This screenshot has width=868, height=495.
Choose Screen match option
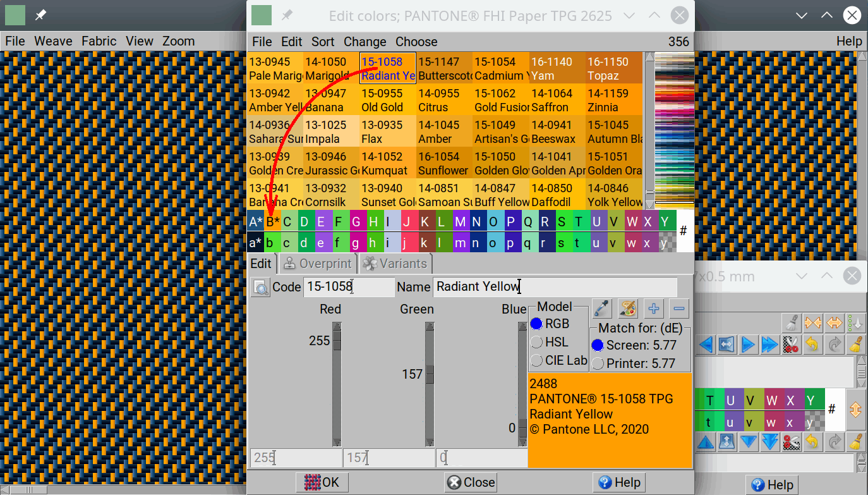point(634,345)
